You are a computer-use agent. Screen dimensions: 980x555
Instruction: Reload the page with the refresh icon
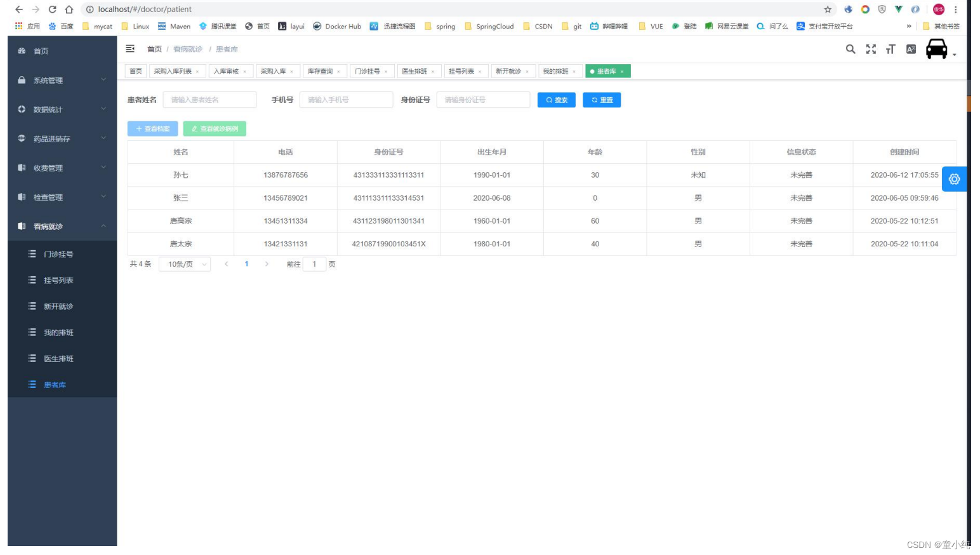52,10
